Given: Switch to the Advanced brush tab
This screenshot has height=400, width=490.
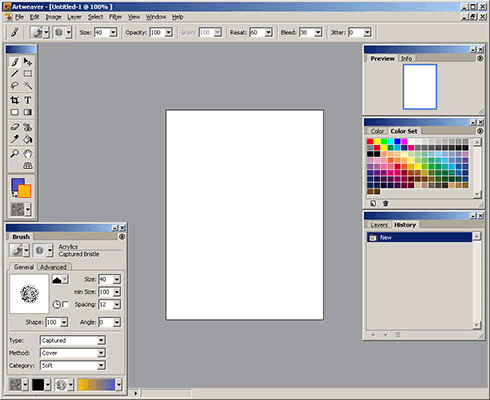Looking at the screenshot, I should point(53,267).
